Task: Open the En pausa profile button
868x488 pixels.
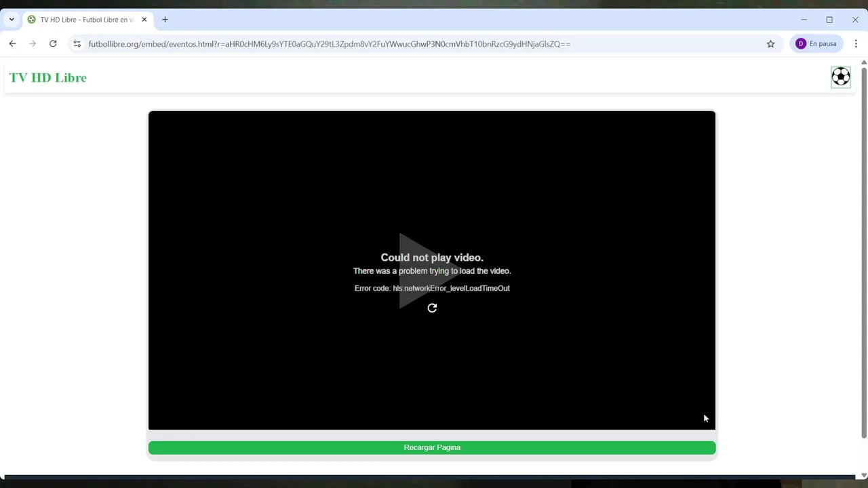Action: pos(816,43)
